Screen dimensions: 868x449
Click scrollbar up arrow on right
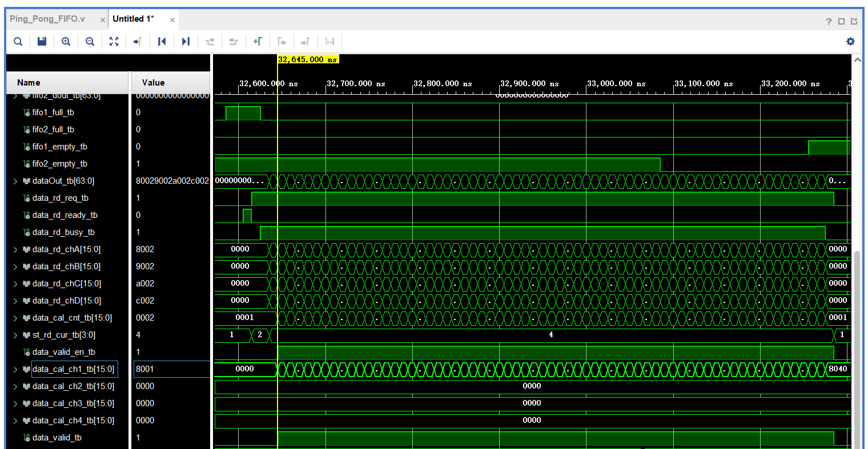point(857,59)
